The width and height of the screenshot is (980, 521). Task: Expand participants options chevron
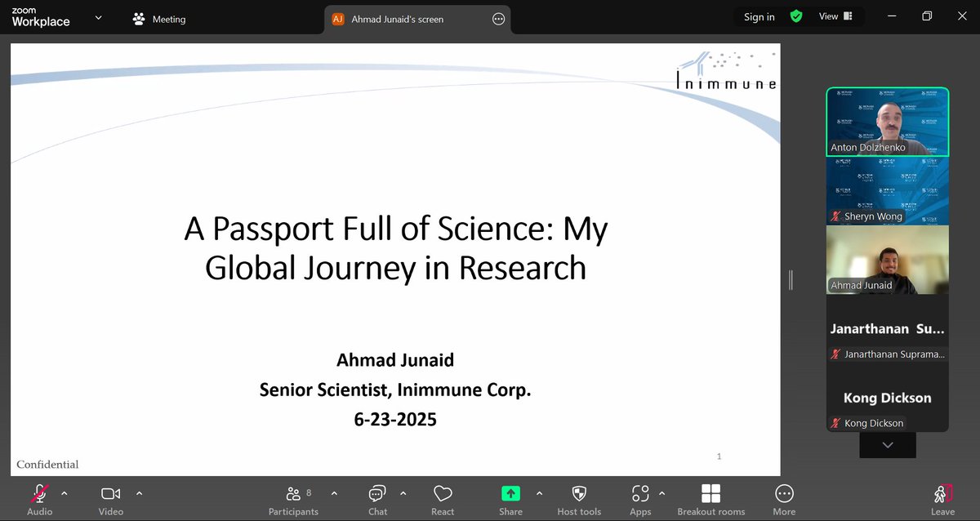pos(334,493)
